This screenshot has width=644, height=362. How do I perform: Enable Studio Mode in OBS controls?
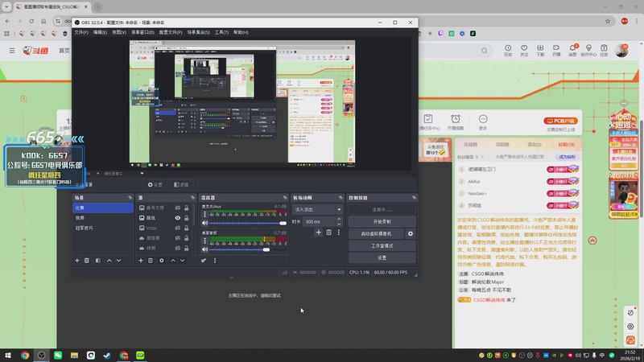point(382,246)
